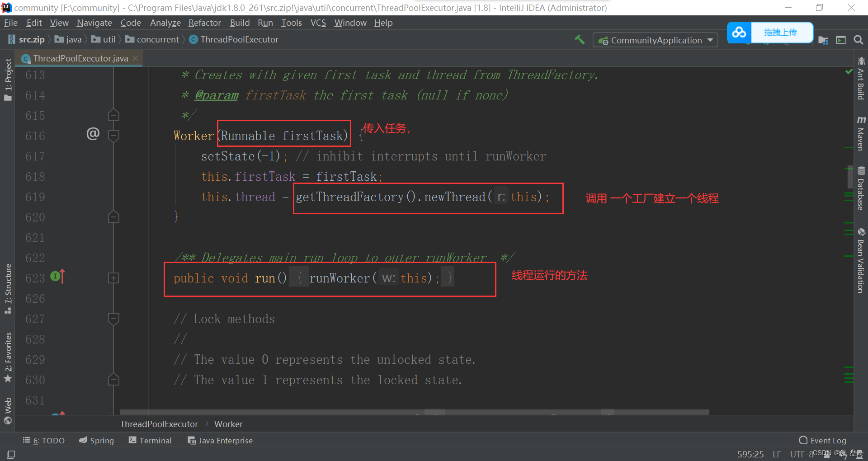Click ThreadPoolExecutor class in navigation bar

[x=234, y=40]
